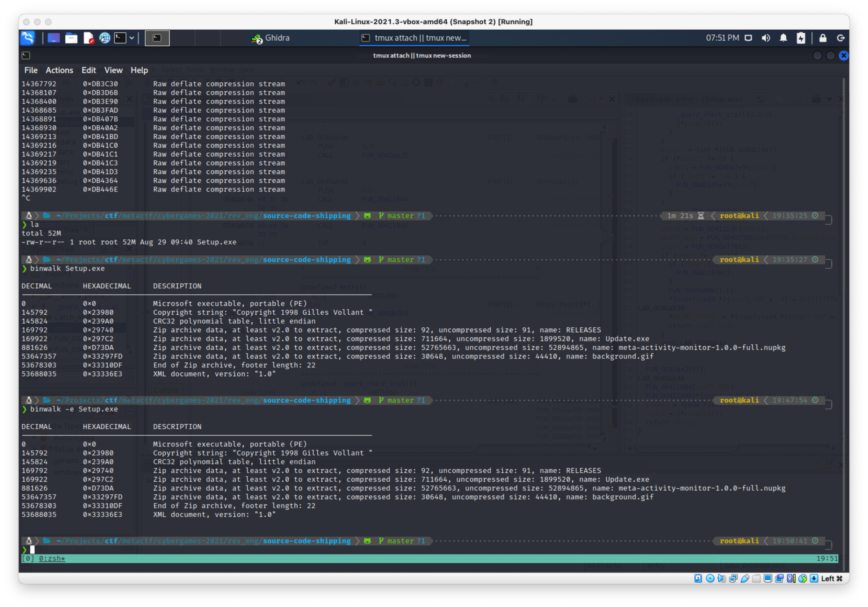Click the keyboard capture down-arrow icon
Screen dimensions: 868x607
(x=814, y=578)
